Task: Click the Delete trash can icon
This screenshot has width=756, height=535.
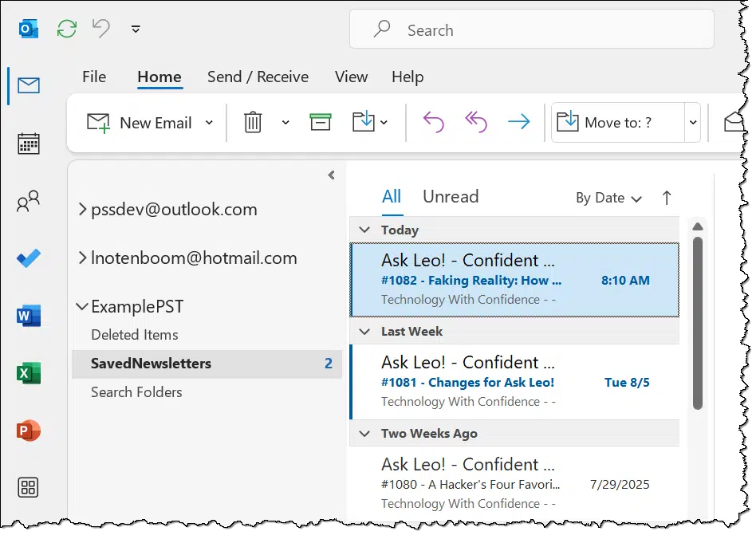Action: tap(253, 123)
